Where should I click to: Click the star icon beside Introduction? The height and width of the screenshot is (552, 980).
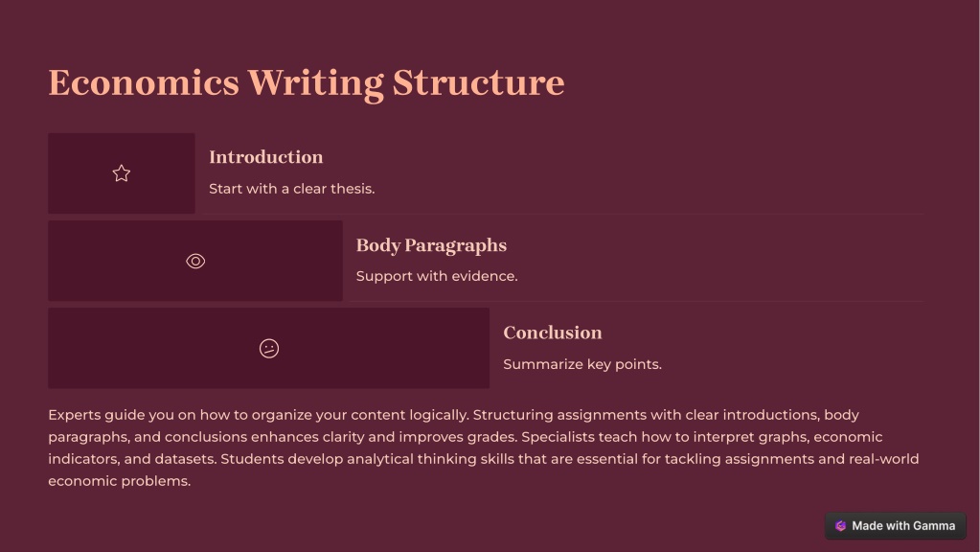(122, 173)
